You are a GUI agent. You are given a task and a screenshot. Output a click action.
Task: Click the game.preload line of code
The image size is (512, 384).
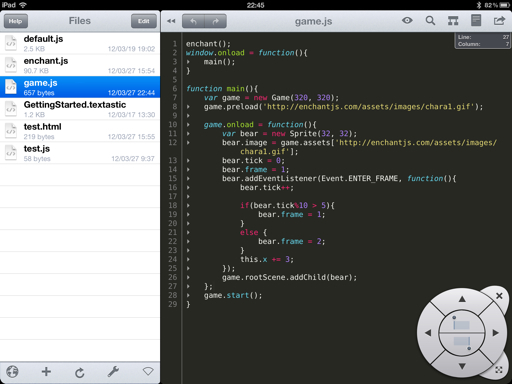click(343, 107)
